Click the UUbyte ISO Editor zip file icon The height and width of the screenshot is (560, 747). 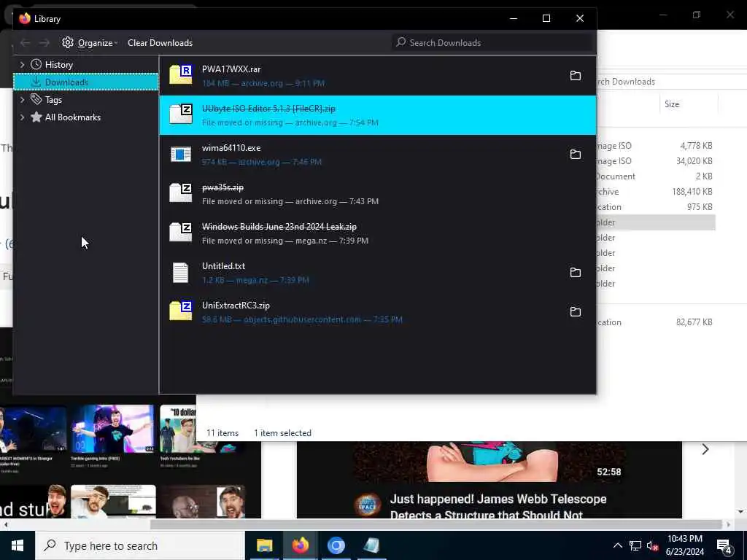tap(181, 114)
